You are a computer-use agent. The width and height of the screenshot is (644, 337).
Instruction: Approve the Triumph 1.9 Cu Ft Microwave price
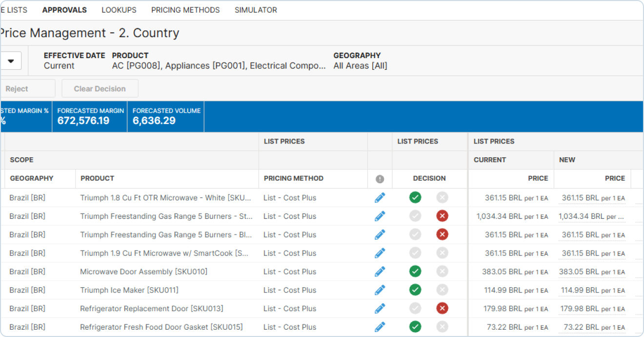415,253
